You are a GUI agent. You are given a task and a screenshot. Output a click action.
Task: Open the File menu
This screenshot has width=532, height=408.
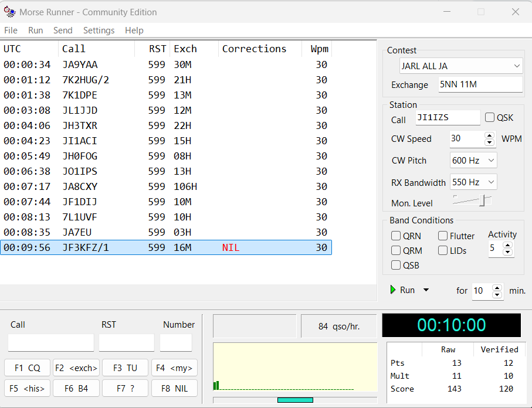[x=11, y=30]
